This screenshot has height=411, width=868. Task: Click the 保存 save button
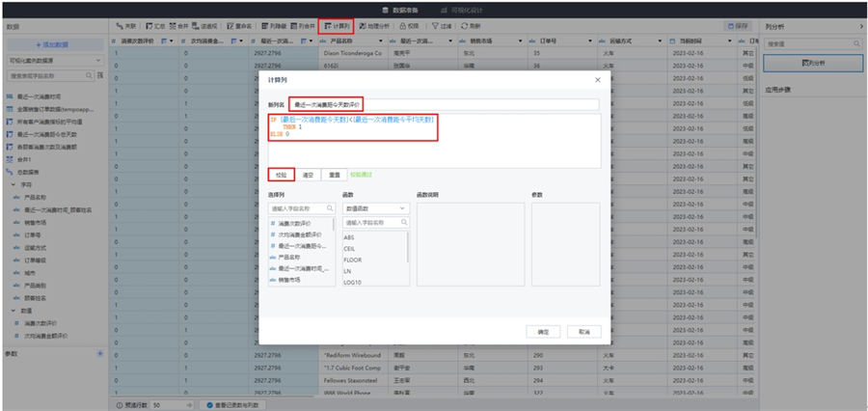coord(738,26)
